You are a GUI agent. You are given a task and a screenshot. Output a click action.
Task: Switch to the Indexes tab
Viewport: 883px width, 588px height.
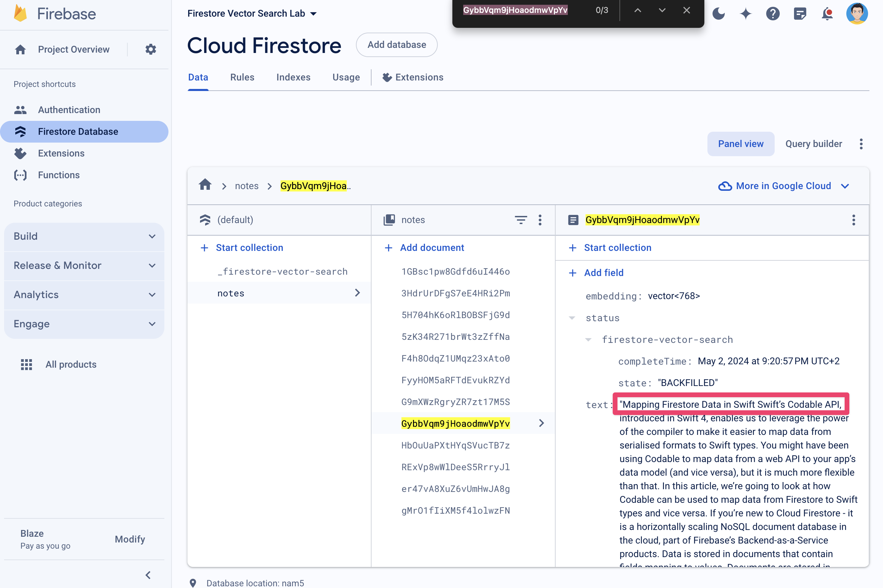coord(293,77)
